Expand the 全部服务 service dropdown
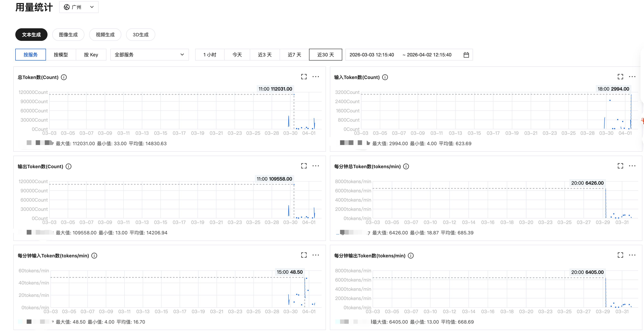Screen dimensions: 644x334 tap(149, 55)
